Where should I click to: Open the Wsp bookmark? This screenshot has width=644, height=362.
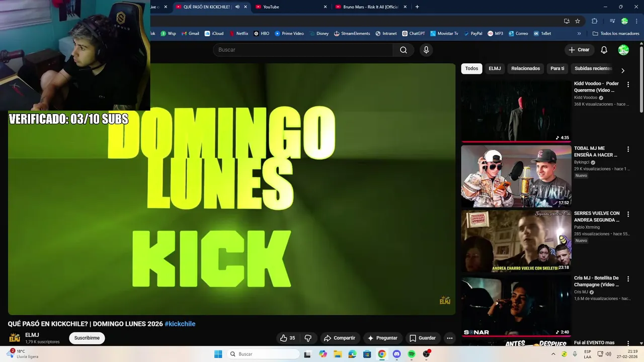tap(168, 34)
